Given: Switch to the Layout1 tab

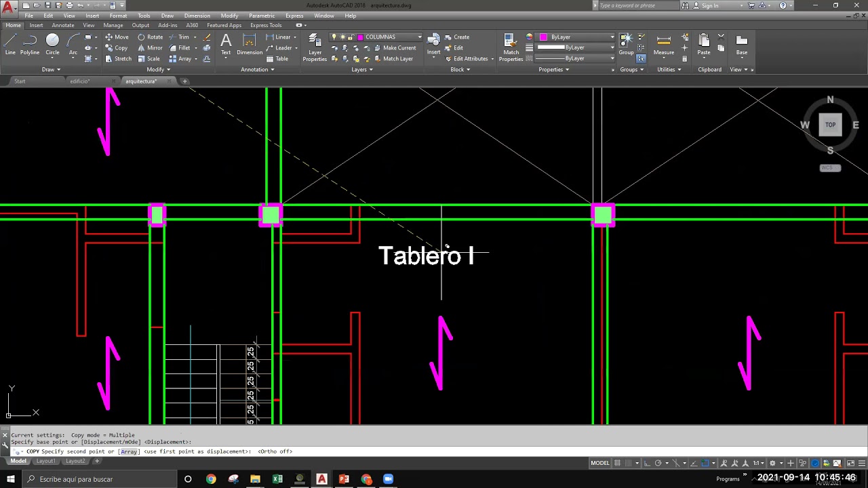Looking at the screenshot, I should [x=46, y=461].
